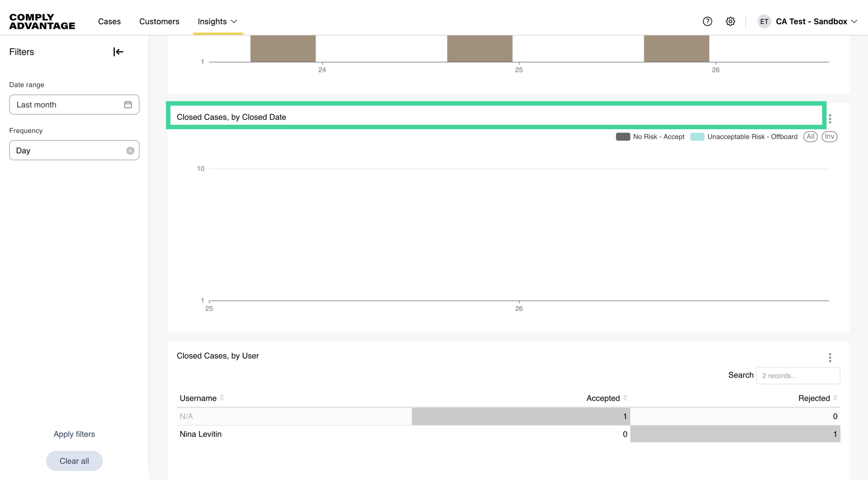
Task: Go to the Customers tab
Action: click(x=159, y=22)
